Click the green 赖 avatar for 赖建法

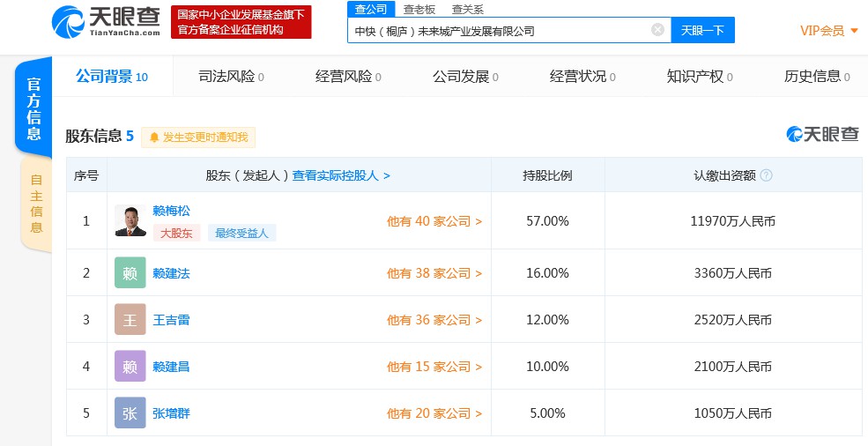(x=130, y=272)
